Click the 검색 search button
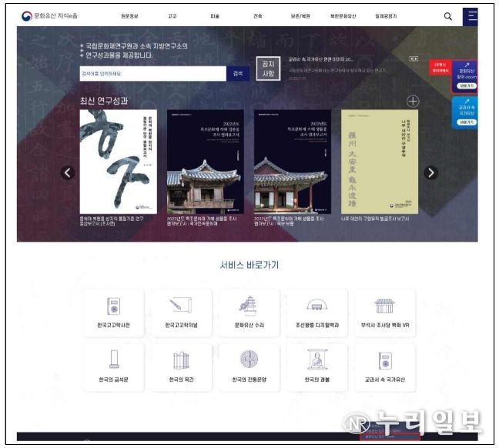The height and width of the screenshot is (448, 499). click(x=237, y=74)
